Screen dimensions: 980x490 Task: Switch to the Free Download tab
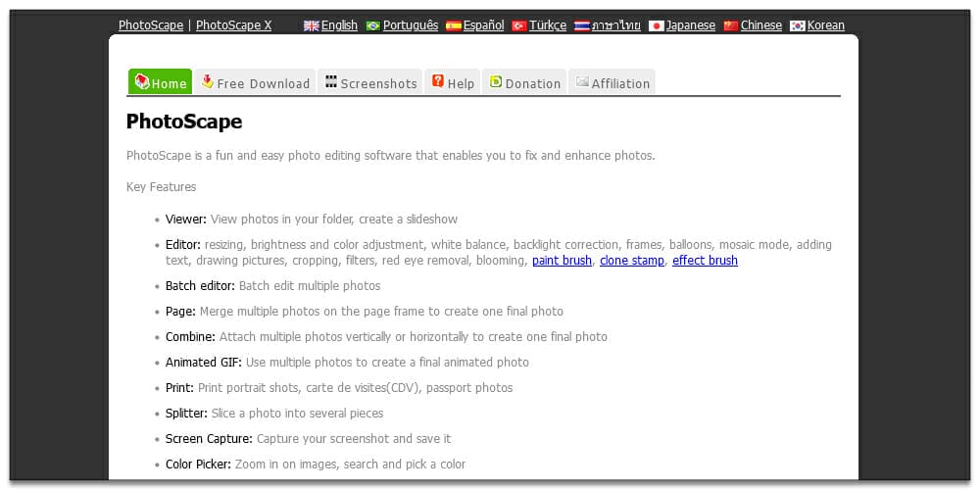(256, 82)
